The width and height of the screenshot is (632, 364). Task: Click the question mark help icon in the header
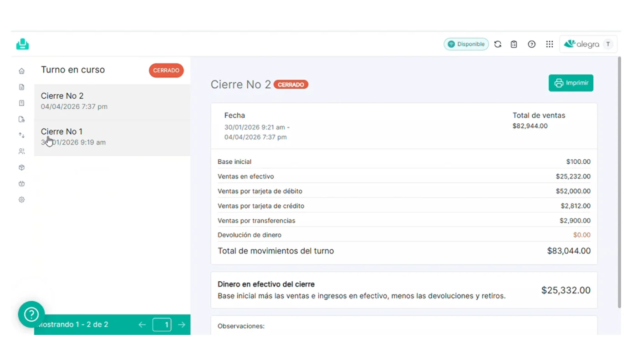click(x=531, y=44)
